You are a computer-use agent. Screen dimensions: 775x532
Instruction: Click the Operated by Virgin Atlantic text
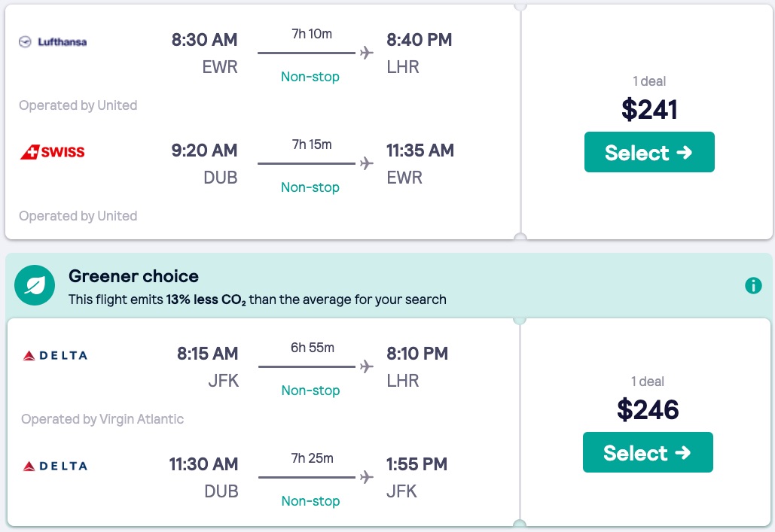tap(102, 419)
